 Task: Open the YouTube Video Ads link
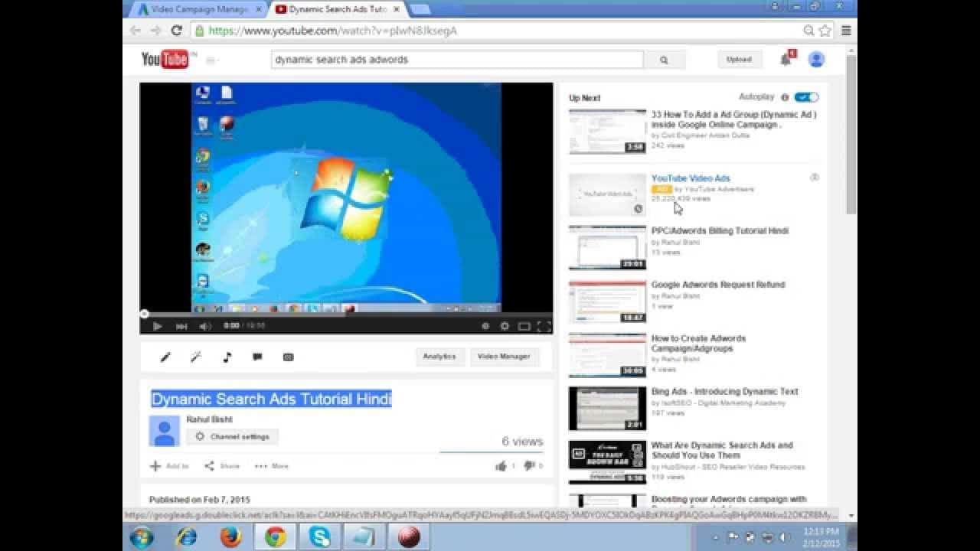pos(691,178)
